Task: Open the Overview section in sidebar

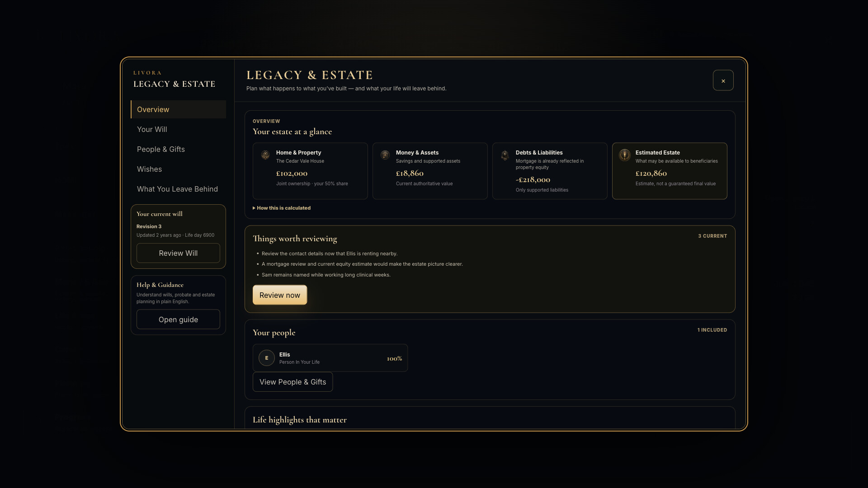Action: point(178,109)
